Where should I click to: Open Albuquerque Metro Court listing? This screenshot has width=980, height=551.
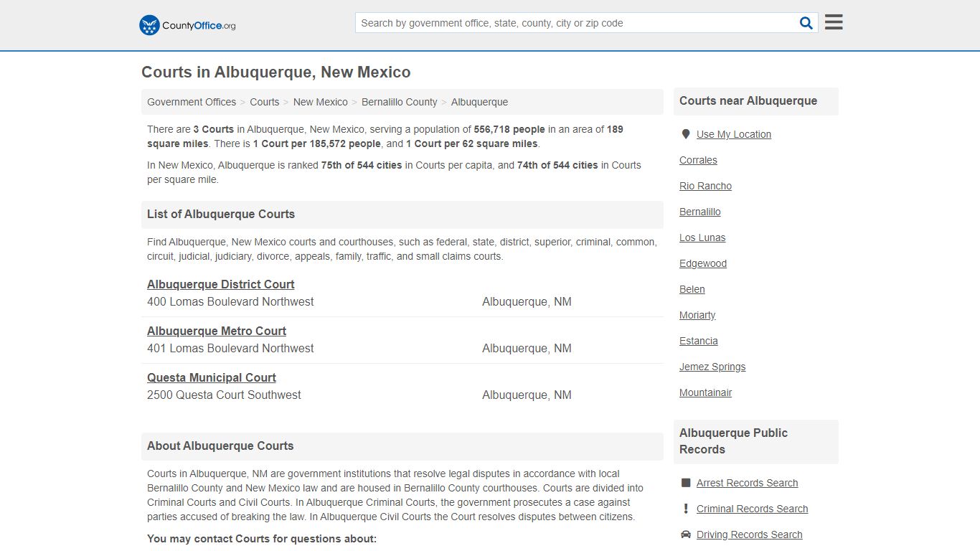217,331
